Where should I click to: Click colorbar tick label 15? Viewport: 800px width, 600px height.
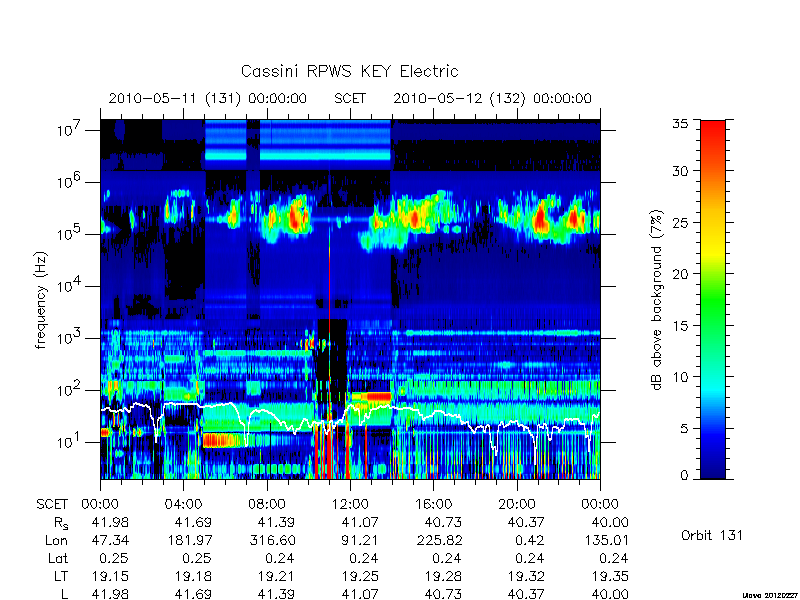pyautogui.click(x=679, y=326)
